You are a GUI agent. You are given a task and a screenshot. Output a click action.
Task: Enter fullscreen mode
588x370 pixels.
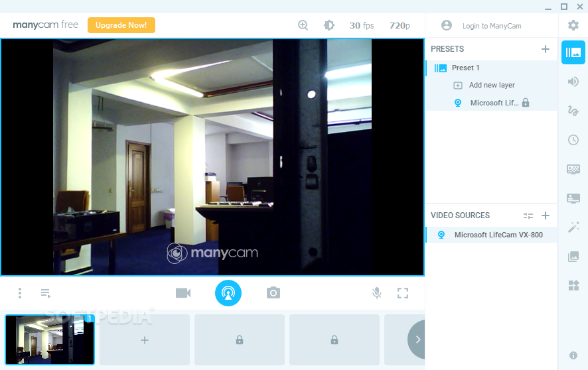click(x=403, y=293)
